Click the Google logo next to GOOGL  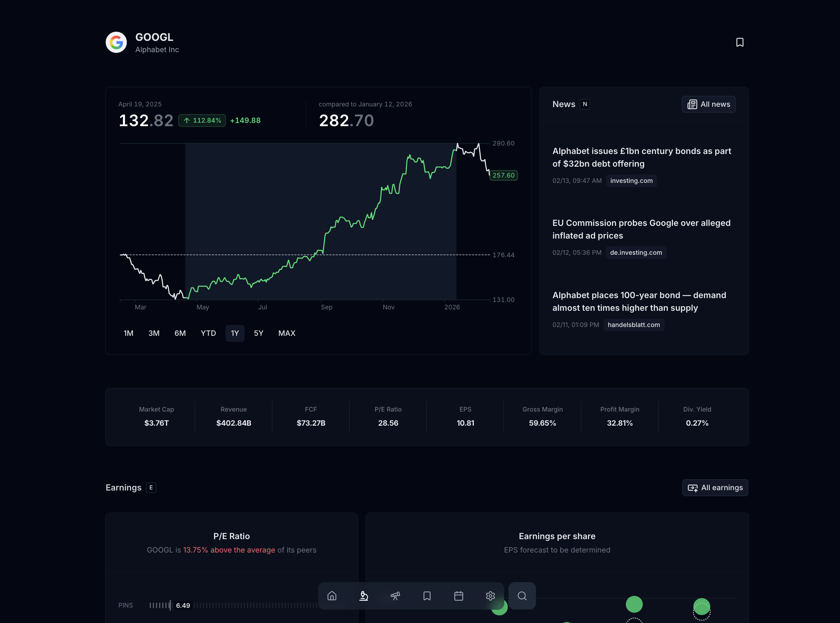(x=116, y=42)
